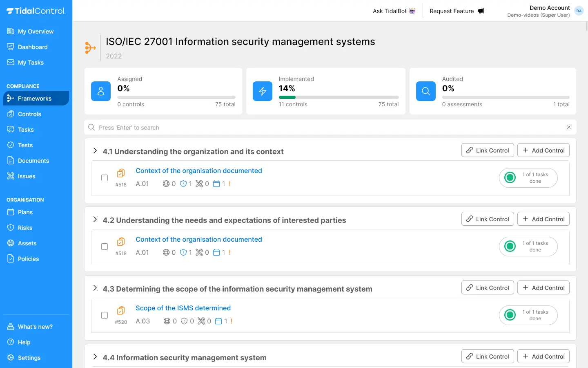Check the Scope of the ISMS checkbox
The height and width of the screenshot is (368, 588).
(105, 315)
